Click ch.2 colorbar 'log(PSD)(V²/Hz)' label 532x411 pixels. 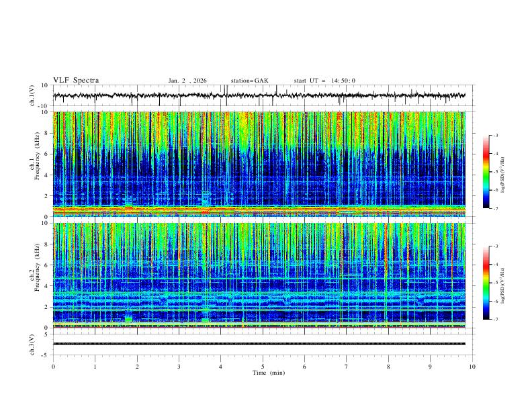[503, 286]
